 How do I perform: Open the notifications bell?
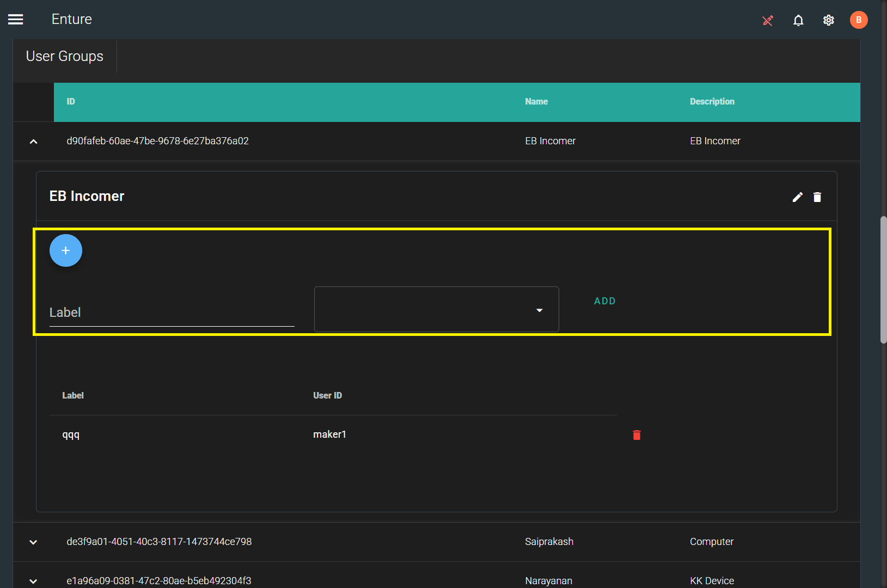798,20
